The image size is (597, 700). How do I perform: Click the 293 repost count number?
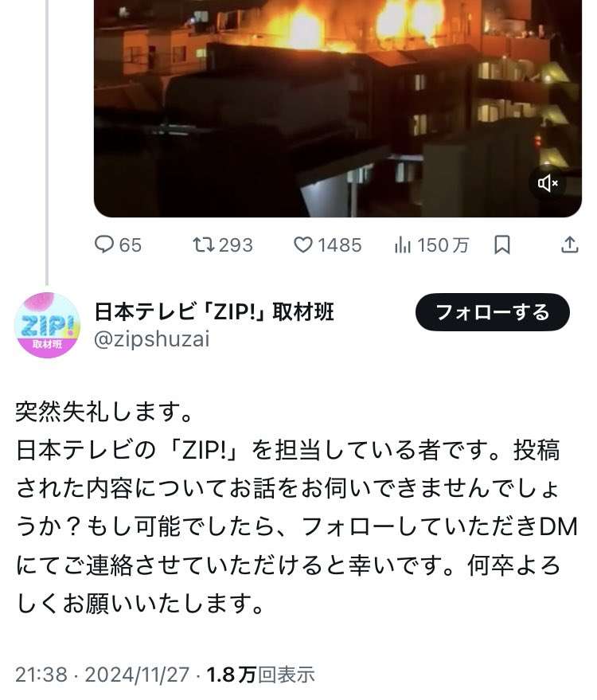(236, 245)
